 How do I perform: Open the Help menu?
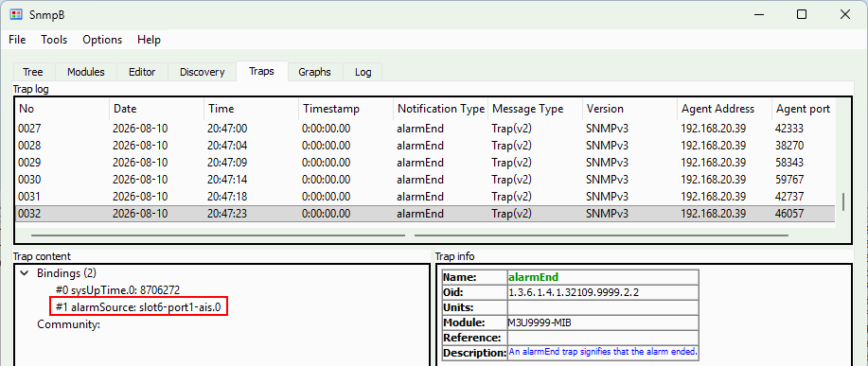149,40
